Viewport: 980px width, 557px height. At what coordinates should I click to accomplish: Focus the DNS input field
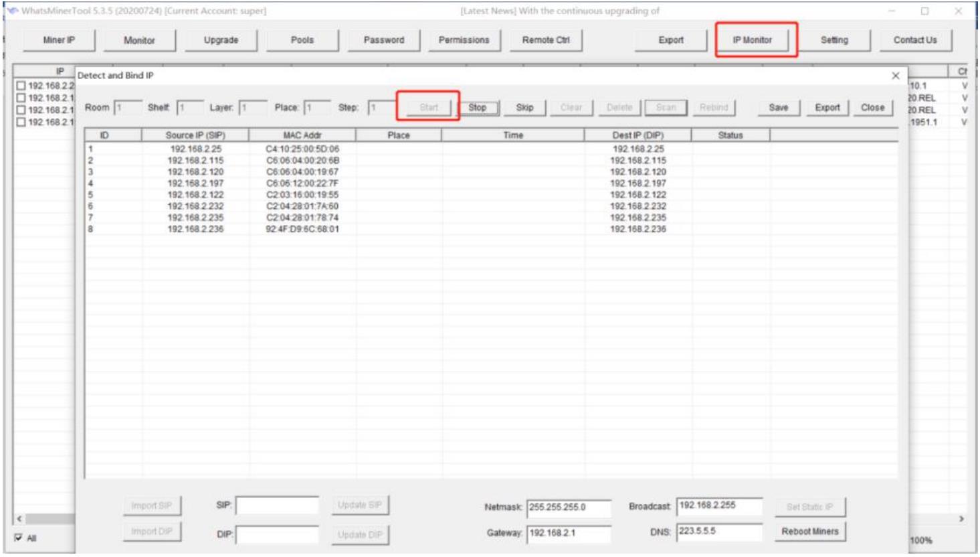point(718,532)
